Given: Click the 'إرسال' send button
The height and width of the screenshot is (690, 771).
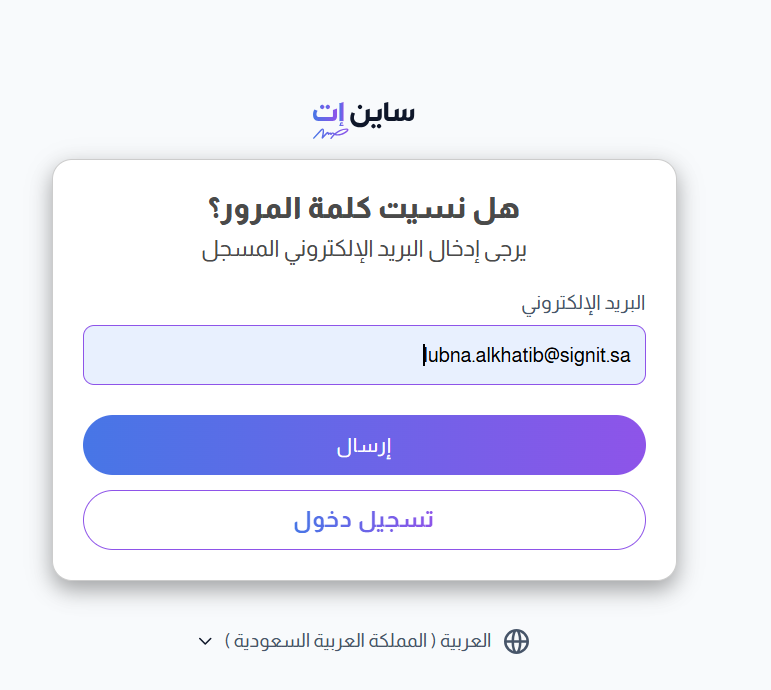Looking at the screenshot, I should [364, 445].
